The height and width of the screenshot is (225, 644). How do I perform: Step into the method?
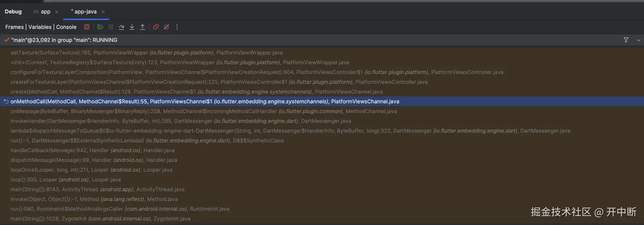coord(132,27)
